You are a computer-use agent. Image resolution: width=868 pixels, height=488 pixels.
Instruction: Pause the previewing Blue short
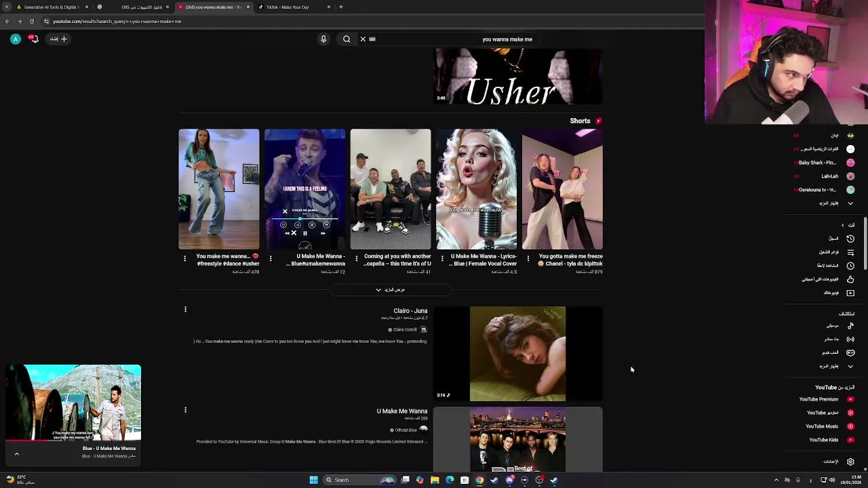click(x=305, y=233)
